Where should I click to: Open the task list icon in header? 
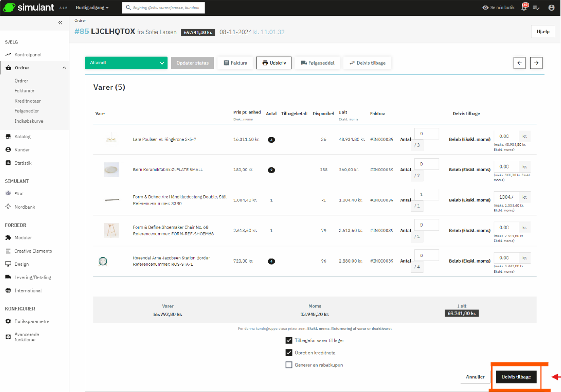coord(536,8)
